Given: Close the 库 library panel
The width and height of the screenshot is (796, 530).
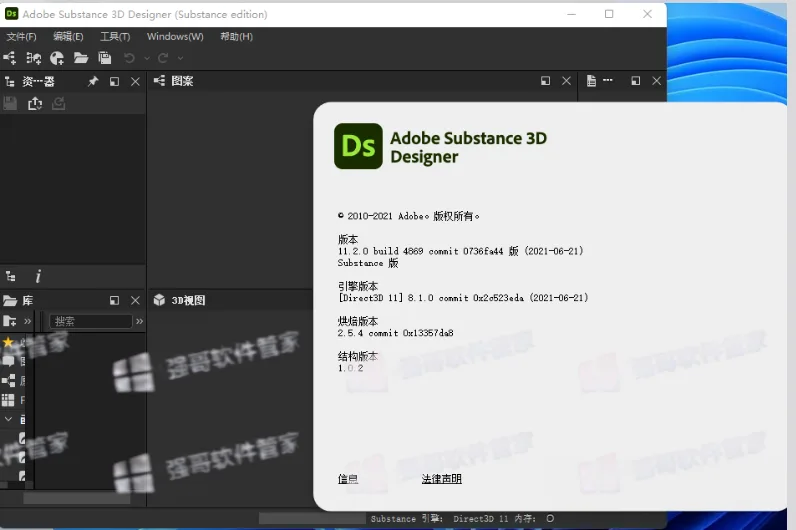Looking at the screenshot, I should pyautogui.click(x=135, y=301).
